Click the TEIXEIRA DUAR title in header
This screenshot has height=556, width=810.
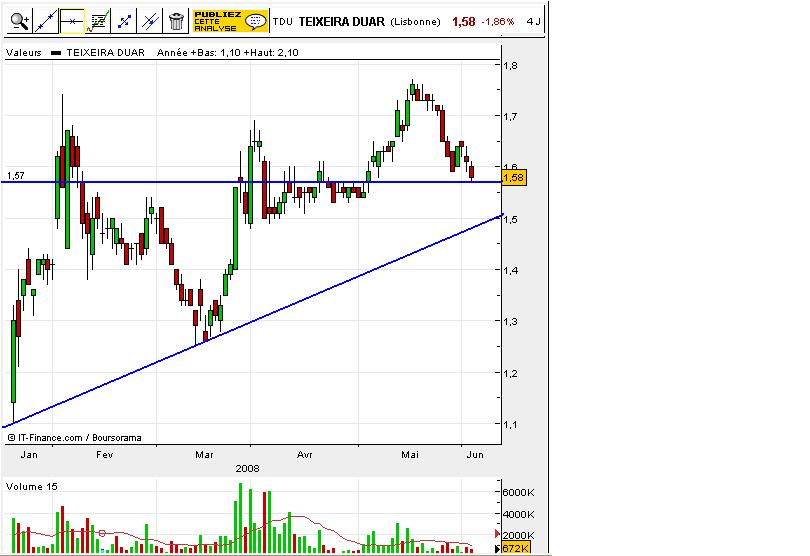[341, 21]
